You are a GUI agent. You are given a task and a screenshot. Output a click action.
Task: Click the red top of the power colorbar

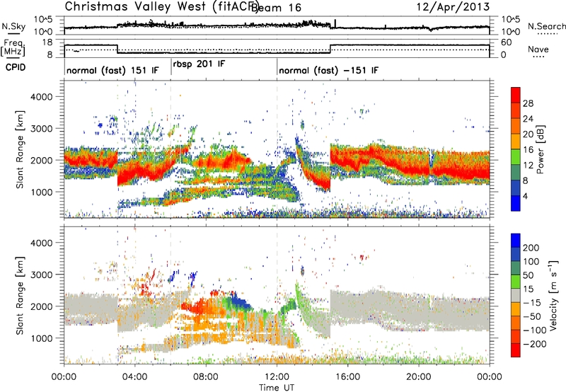(x=516, y=96)
